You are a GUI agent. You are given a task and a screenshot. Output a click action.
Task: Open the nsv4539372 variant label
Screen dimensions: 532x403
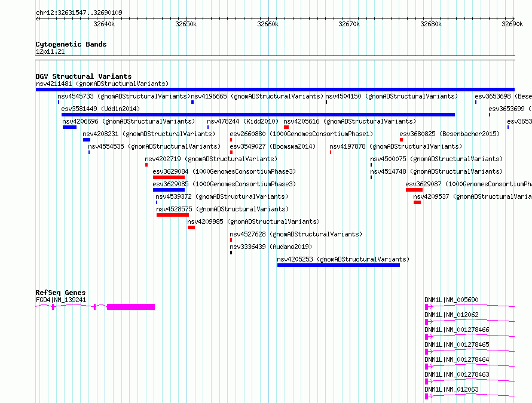(x=222, y=196)
